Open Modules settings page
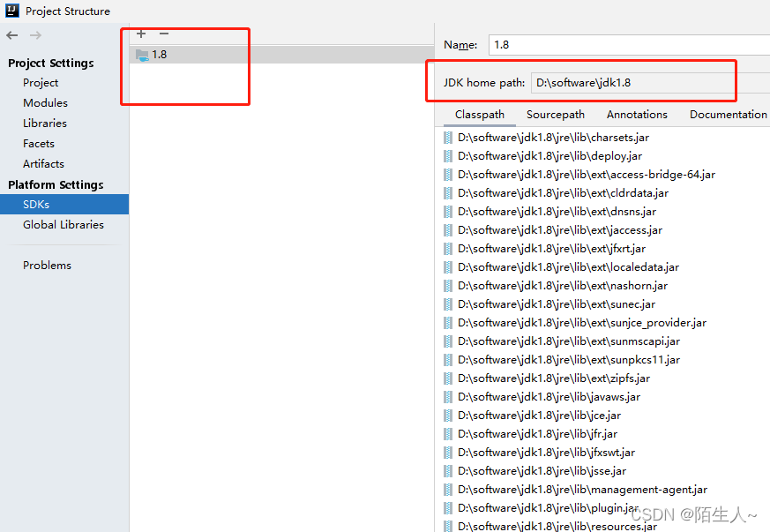The image size is (770, 532). [x=45, y=102]
